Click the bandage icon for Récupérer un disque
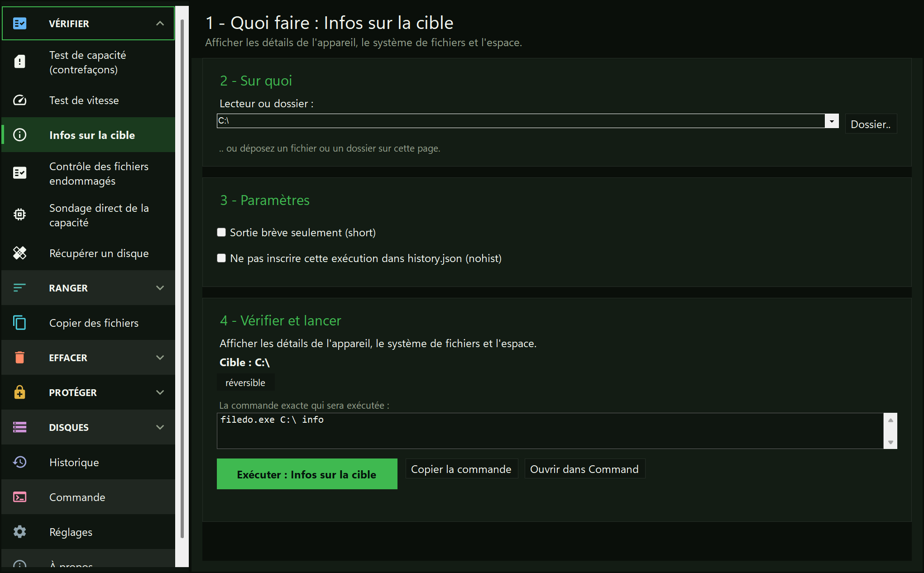This screenshot has height=573, width=924. (19, 253)
